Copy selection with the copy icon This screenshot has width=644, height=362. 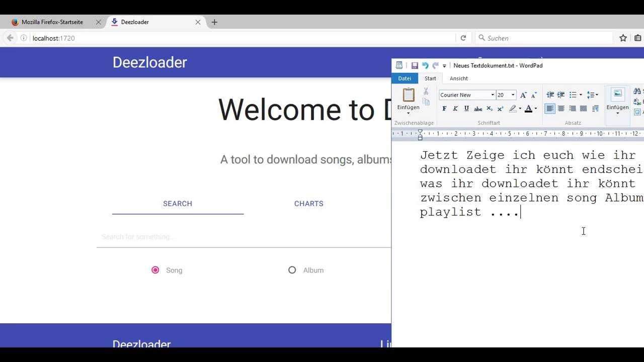[426, 102]
